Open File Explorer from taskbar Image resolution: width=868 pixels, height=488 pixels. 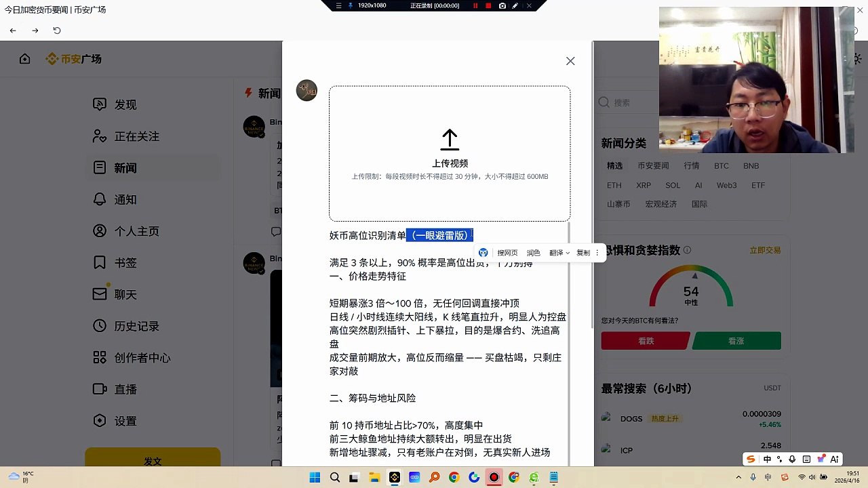tap(374, 477)
